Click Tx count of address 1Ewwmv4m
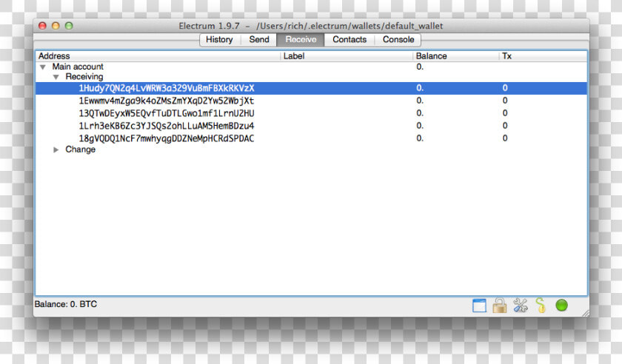Viewport: 622px width, 364px height. click(505, 101)
